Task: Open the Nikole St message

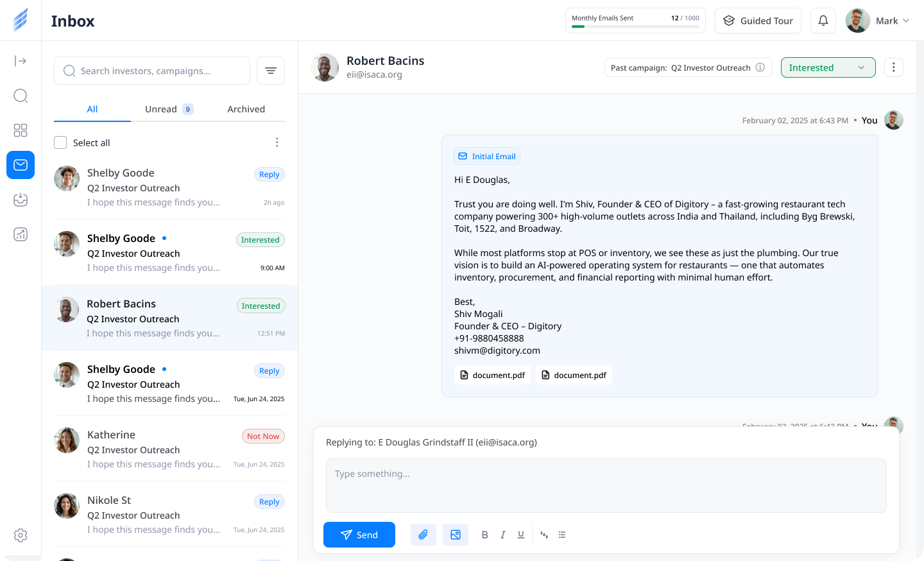Action: (x=170, y=514)
